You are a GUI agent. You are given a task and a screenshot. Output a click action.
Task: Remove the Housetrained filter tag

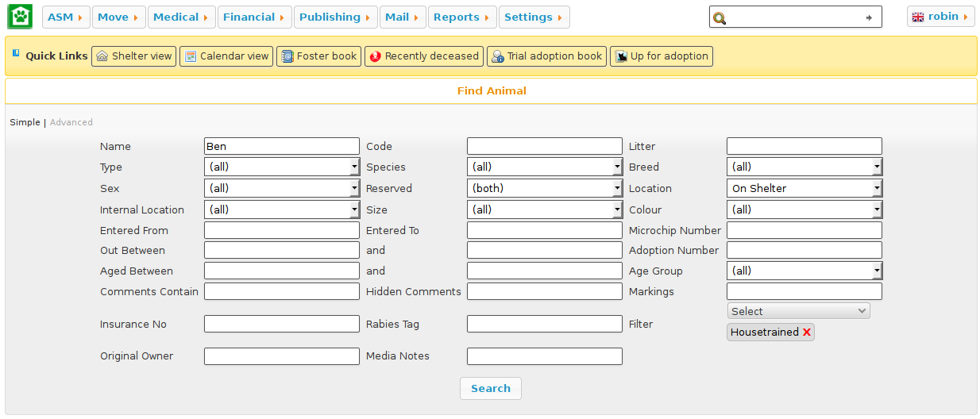coord(807,333)
